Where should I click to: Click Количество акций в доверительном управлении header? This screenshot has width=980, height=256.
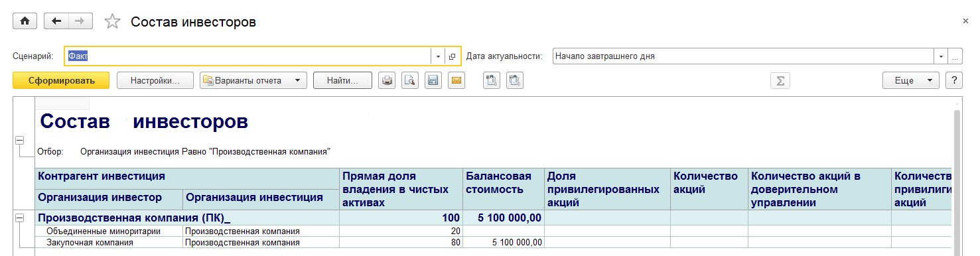(x=819, y=189)
